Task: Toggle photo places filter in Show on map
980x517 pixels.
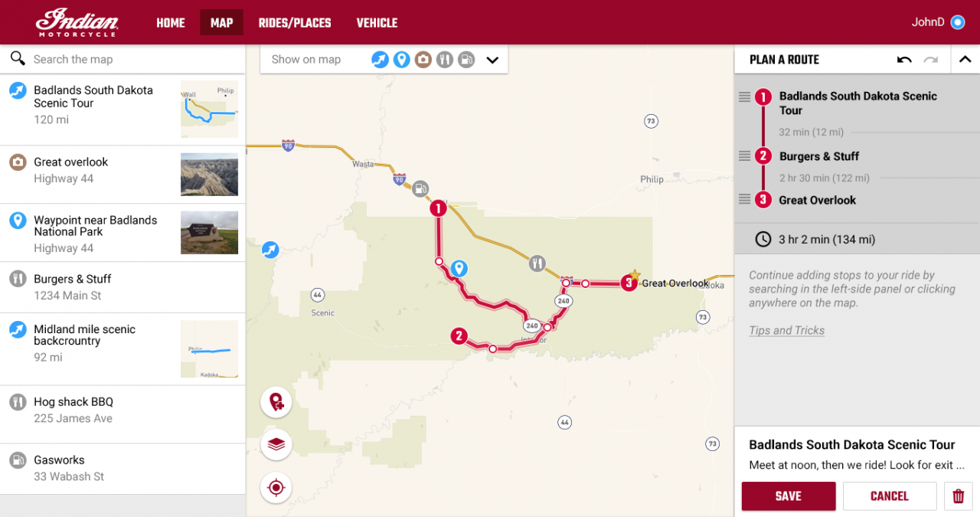Action: 423,60
